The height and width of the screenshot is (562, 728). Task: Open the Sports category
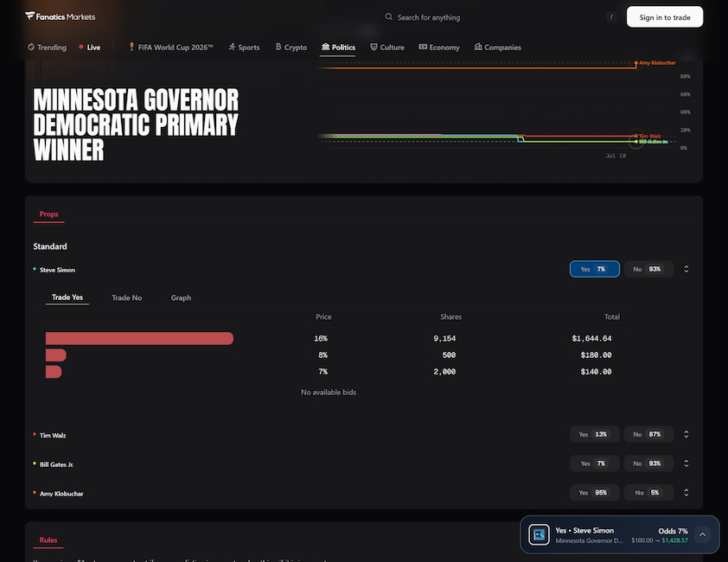[244, 47]
